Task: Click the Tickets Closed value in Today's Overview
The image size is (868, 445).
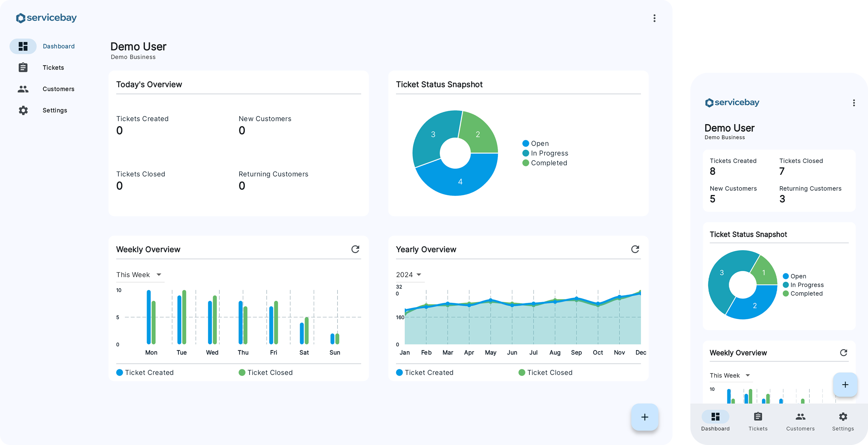Action: point(119,186)
